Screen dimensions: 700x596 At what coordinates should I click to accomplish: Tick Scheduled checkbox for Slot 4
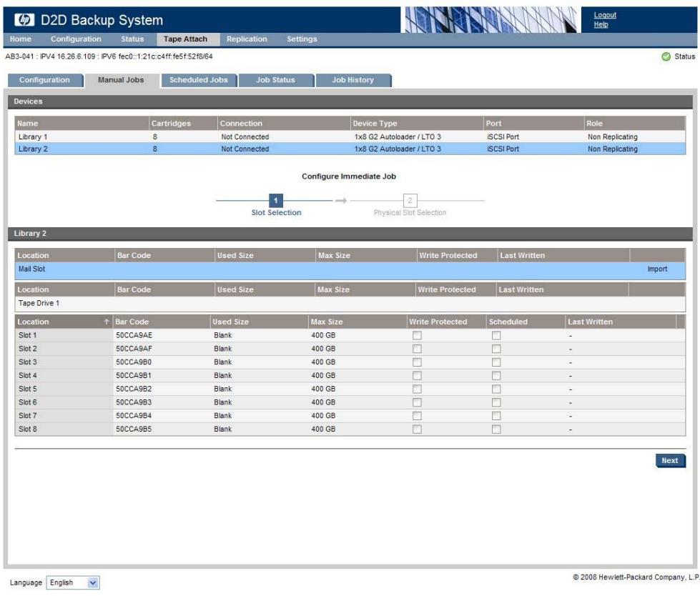point(496,376)
